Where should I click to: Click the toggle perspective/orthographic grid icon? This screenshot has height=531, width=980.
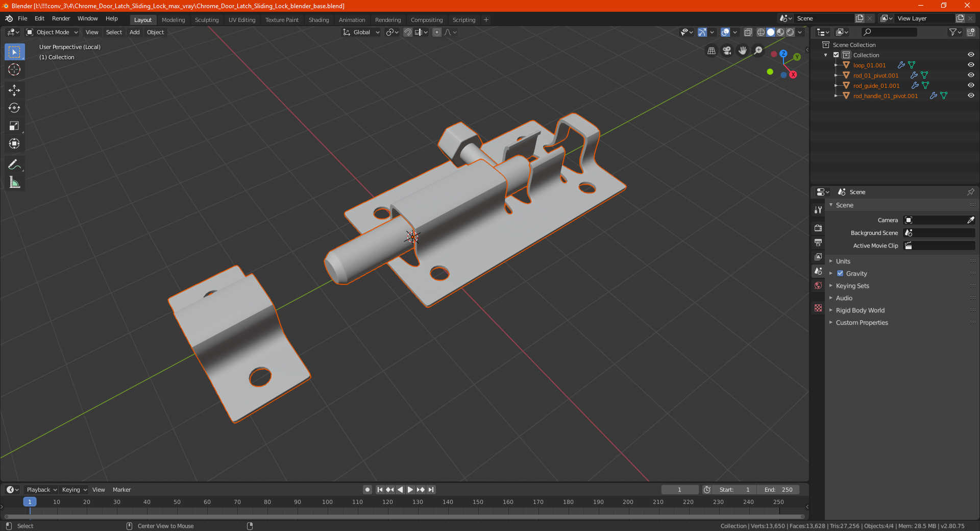click(x=711, y=51)
